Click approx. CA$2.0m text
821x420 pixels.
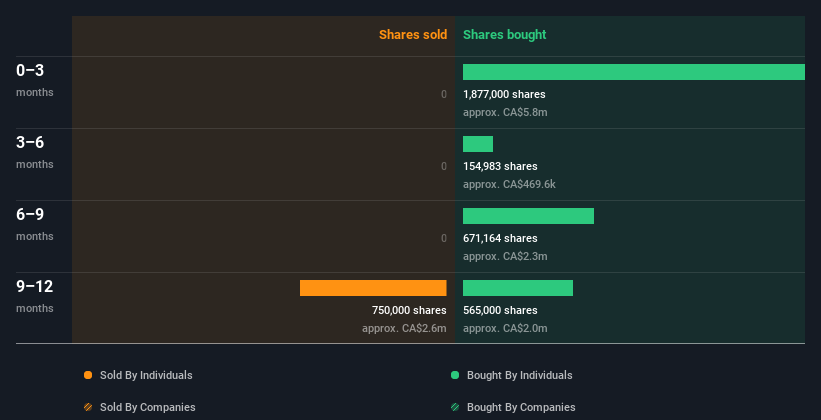[x=505, y=328]
